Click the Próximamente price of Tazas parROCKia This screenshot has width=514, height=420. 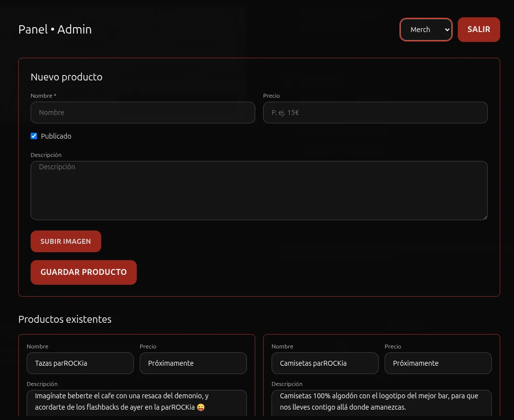[x=193, y=363]
